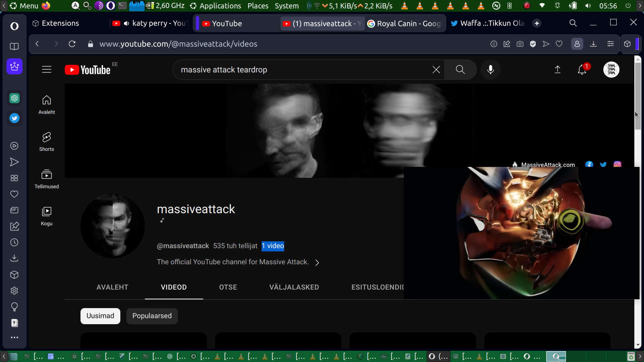Open channel VÄLJALASKED tab
Viewport: 644px width, 362px height.
[294, 287]
